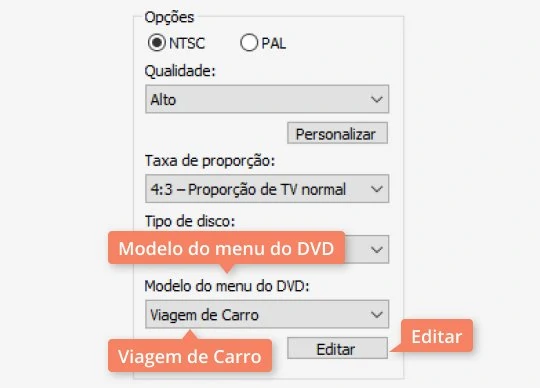Click the Editar button
This screenshot has width=540, height=388.
pyautogui.click(x=337, y=348)
